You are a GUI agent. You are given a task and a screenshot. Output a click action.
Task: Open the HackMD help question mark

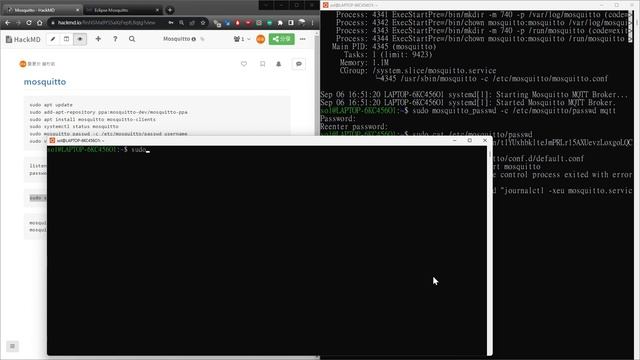coord(115,39)
